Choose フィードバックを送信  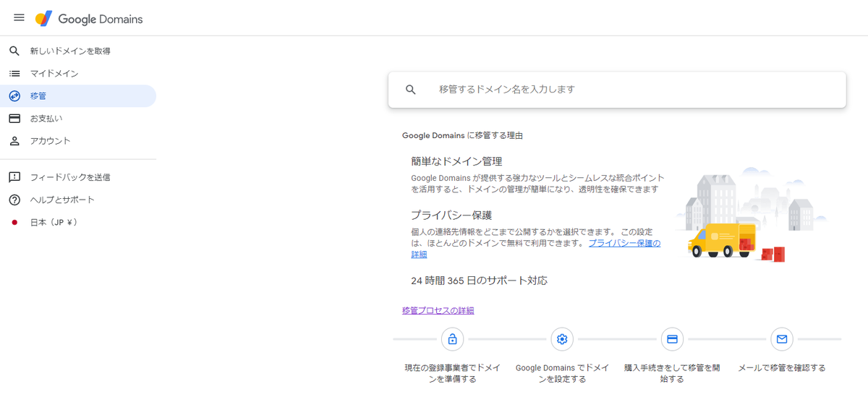(x=78, y=177)
